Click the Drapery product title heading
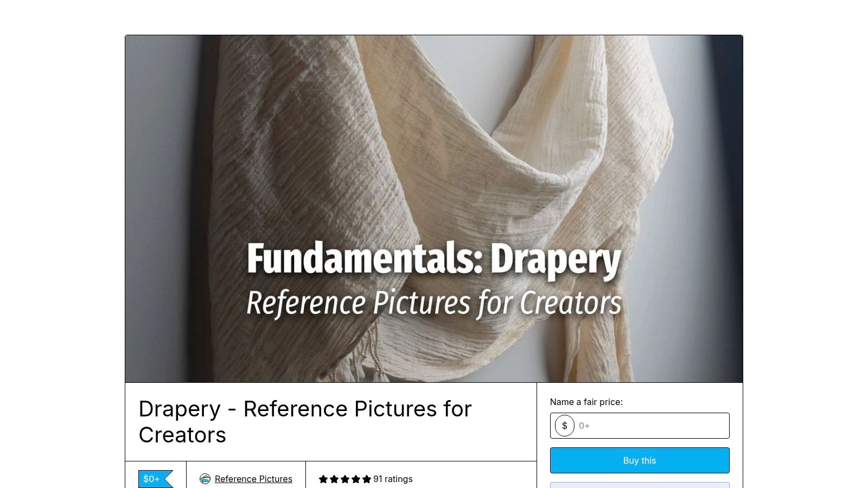 pyautogui.click(x=305, y=422)
